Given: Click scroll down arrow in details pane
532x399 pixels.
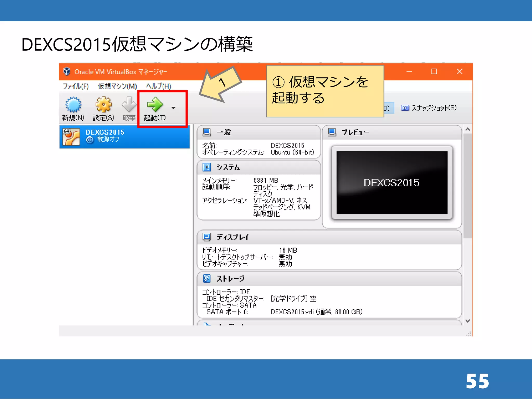Looking at the screenshot, I should [468, 321].
